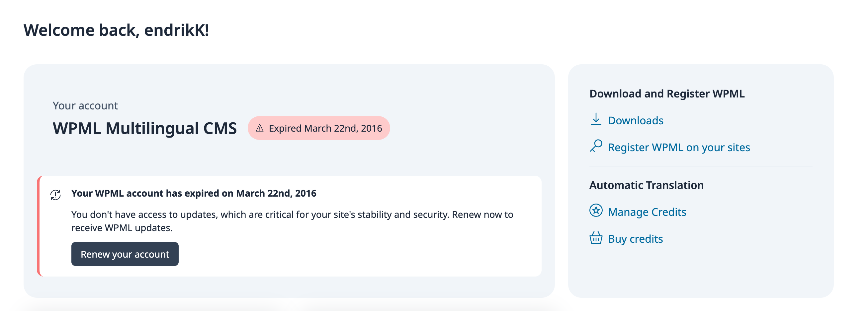The image size is (868, 311).
Task: Click the shopping basket Buy credits icon
Action: tap(596, 238)
